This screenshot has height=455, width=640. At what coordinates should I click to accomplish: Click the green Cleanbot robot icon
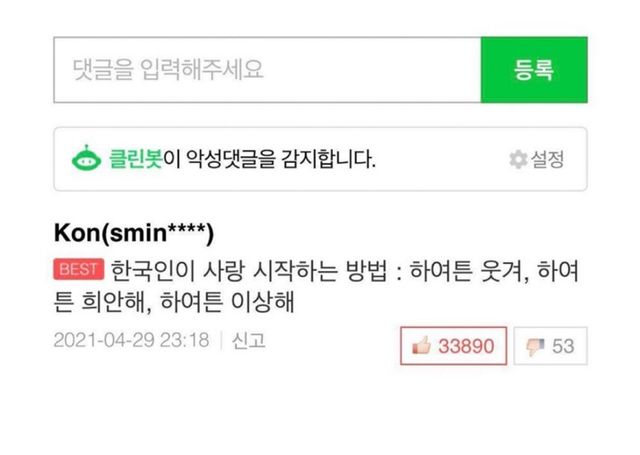point(86,158)
